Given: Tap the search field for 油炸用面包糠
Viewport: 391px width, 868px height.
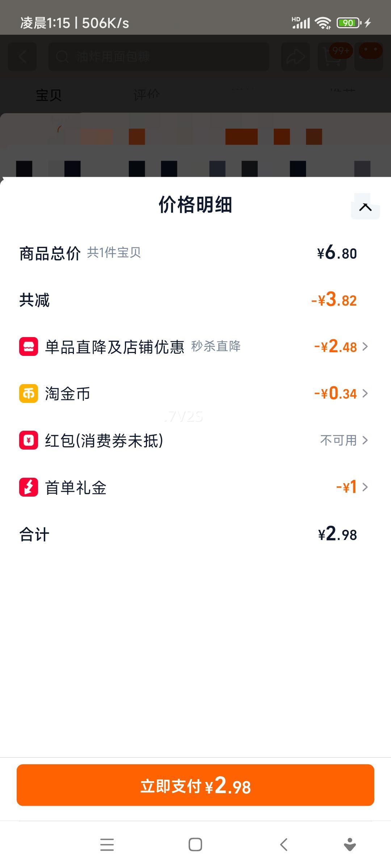Looking at the screenshot, I should (159, 56).
